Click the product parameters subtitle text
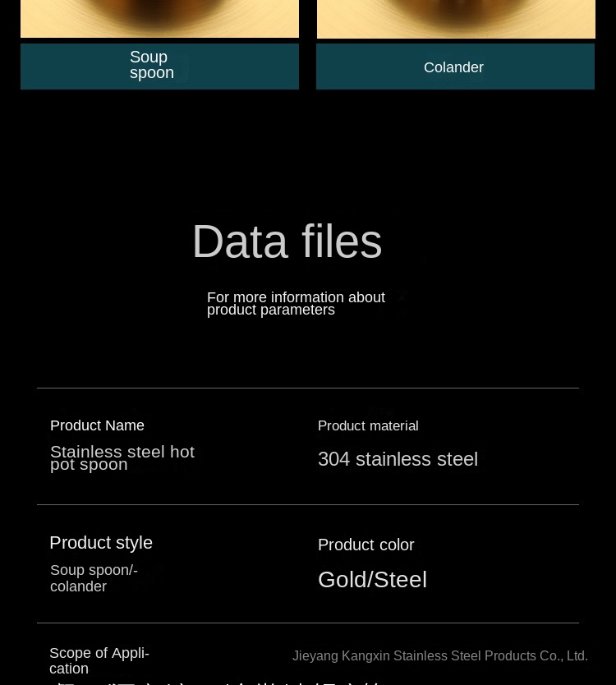616x685 pixels. (x=296, y=303)
